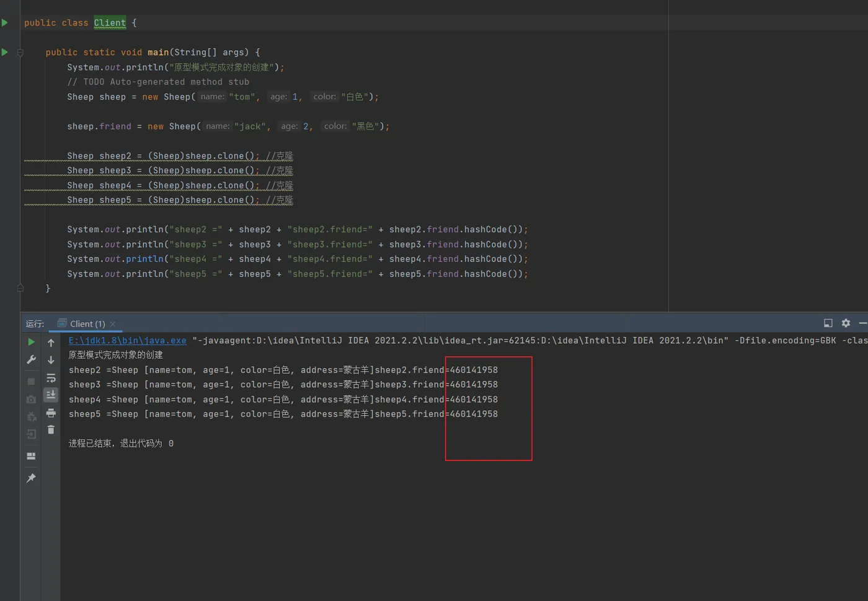868x601 pixels.
Task: Hide the run tool window
Action: pyautogui.click(x=862, y=323)
